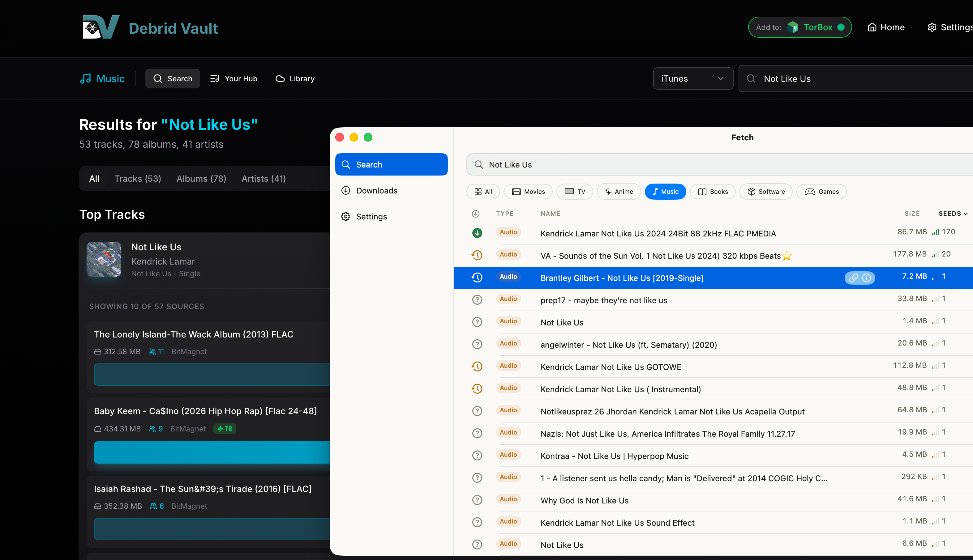Click status icon on Nazis: Not Just Like Us
The image size is (973, 560).
[x=477, y=433]
